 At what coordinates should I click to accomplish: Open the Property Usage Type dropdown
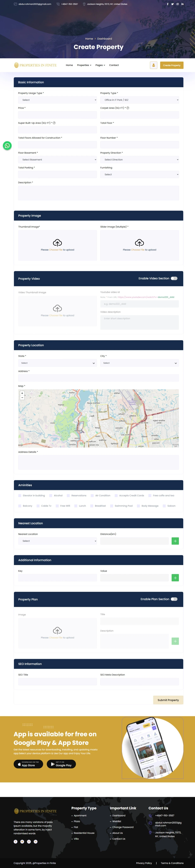pyautogui.click(x=58, y=100)
